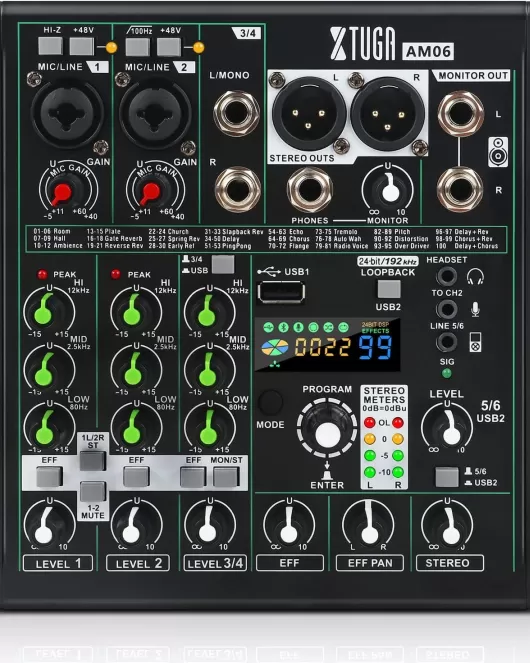The height and width of the screenshot is (663, 530).
Task: Click the blue 99 effect number display
Action: 376,348
